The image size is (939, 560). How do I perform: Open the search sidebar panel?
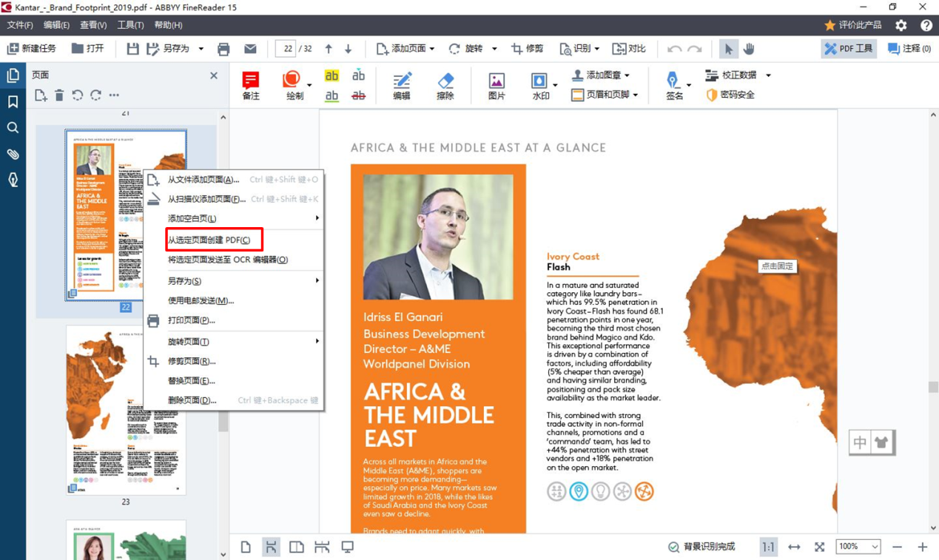[x=13, y=128]
